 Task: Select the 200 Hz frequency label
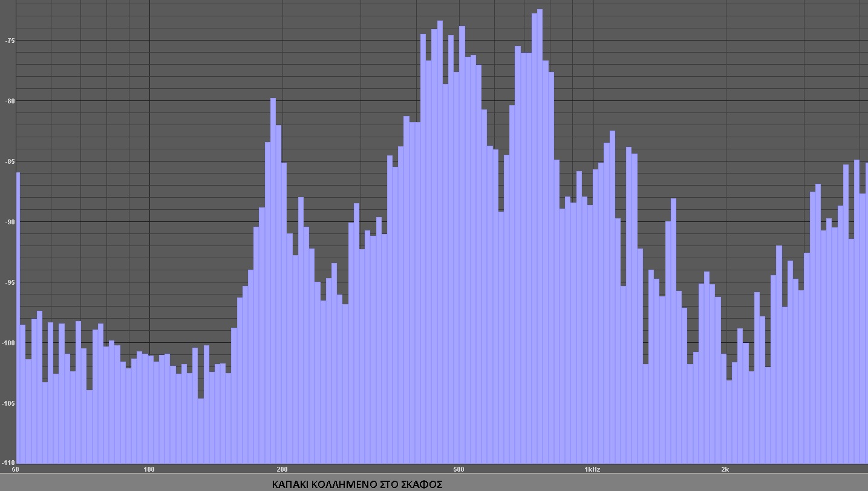tap(282, 469)
